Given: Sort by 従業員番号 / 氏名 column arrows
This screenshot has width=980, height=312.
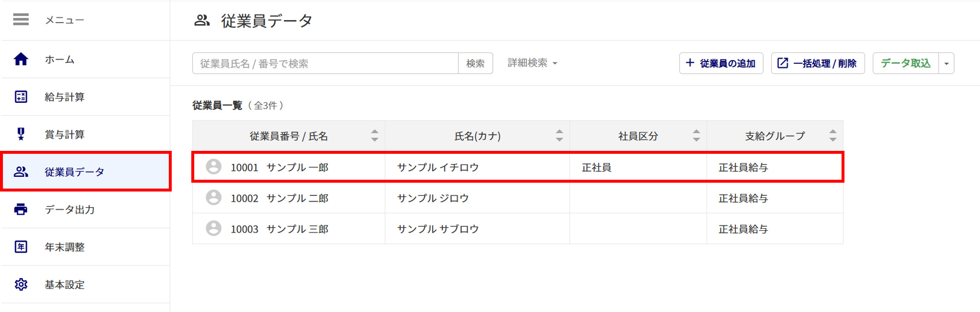Looking at the screenshot, I should pyautogui.click(x=375, y=136).
